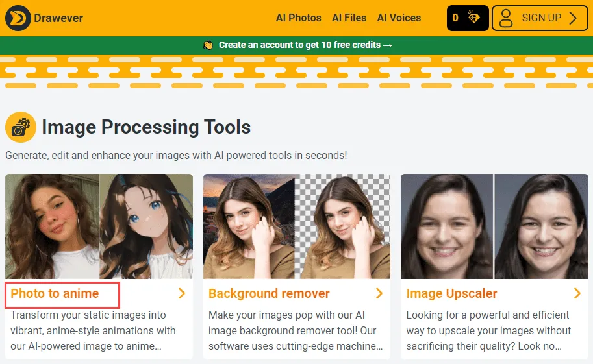Click the arrow next to Image Upscaler
This screenshot has height=364, width=593.
pos(577,294)
